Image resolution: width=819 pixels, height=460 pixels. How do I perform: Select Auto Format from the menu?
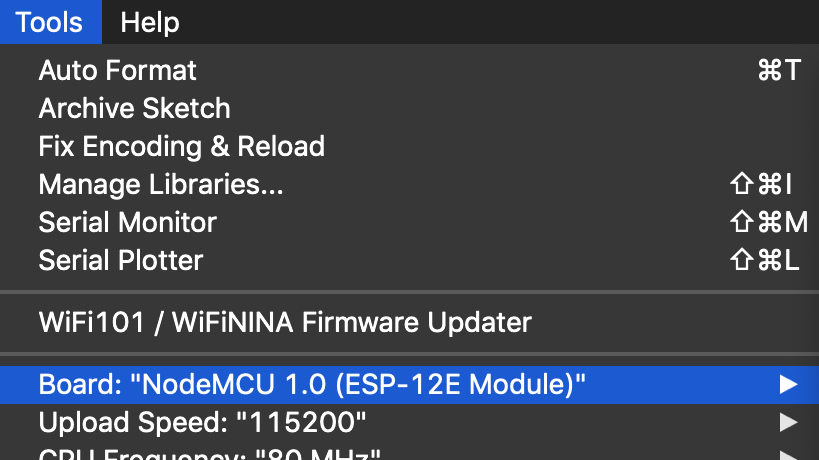(x=410, y=70)
